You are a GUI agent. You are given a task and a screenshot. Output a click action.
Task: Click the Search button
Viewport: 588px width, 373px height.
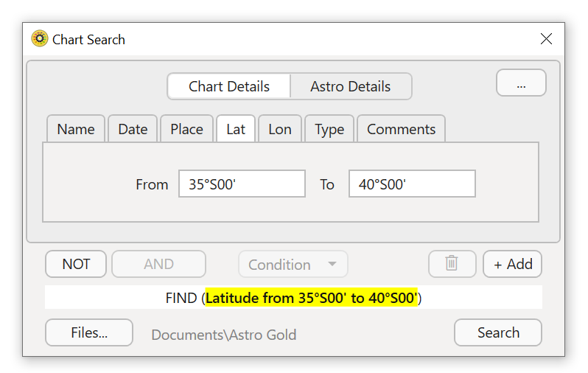click(498, 332)
